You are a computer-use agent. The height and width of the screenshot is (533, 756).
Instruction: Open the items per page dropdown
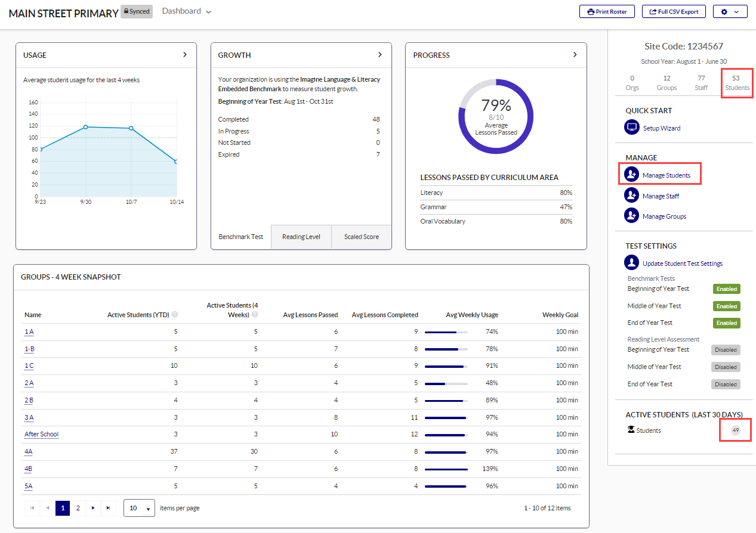pos(139,508)
